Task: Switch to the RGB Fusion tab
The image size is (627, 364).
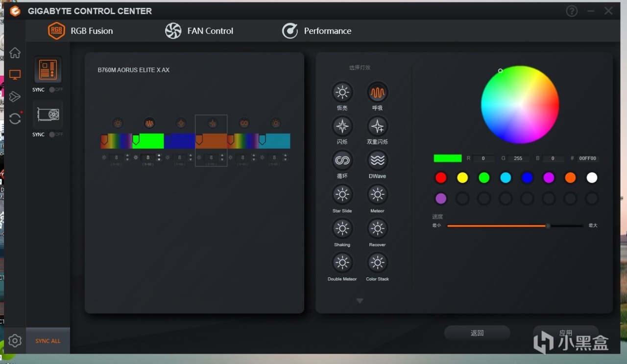Action: [x=80, y=31]
